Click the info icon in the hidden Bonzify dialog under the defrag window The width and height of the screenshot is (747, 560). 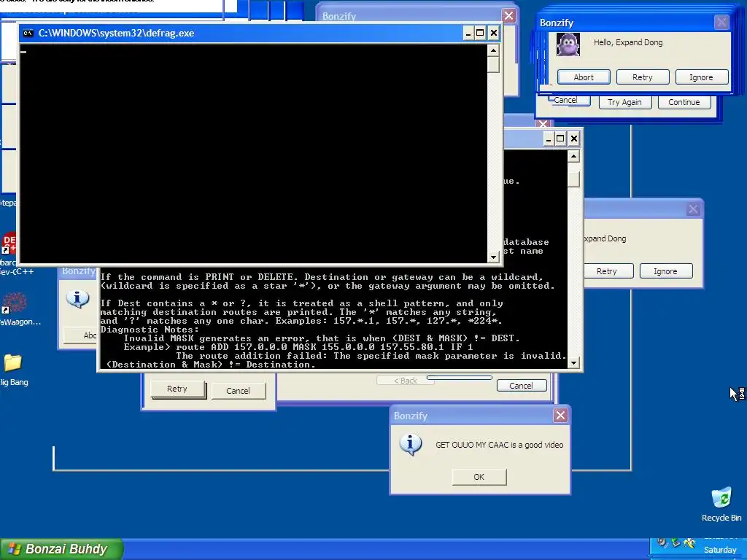click(x=77, y=299)
